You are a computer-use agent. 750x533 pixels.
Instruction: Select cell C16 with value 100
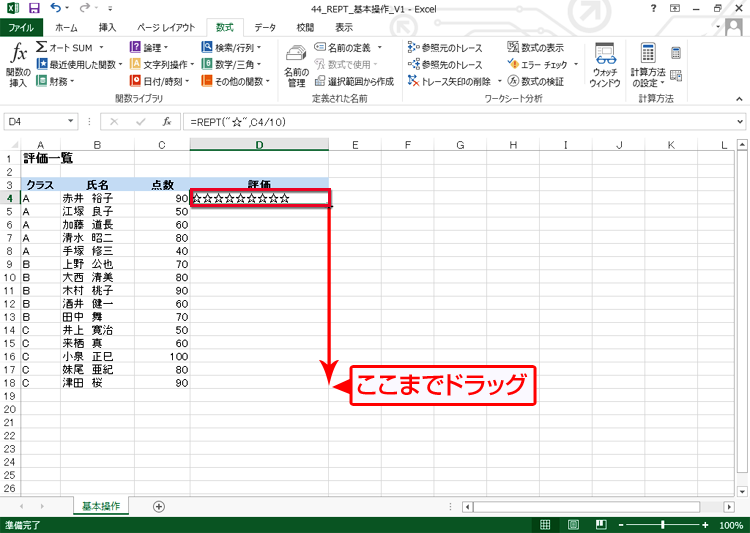(x=162, y=356)
